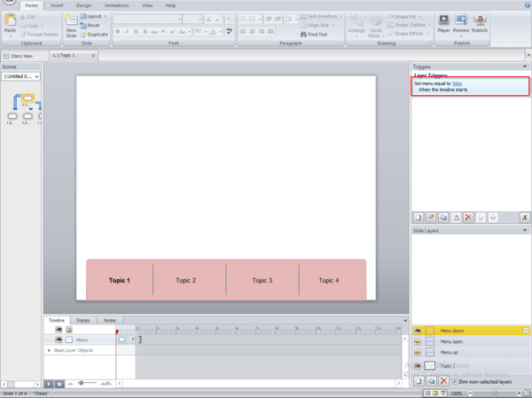This screenshot has height=398, width=532.
Task: Select the Menu open layer row
Action: coord(472,341)
